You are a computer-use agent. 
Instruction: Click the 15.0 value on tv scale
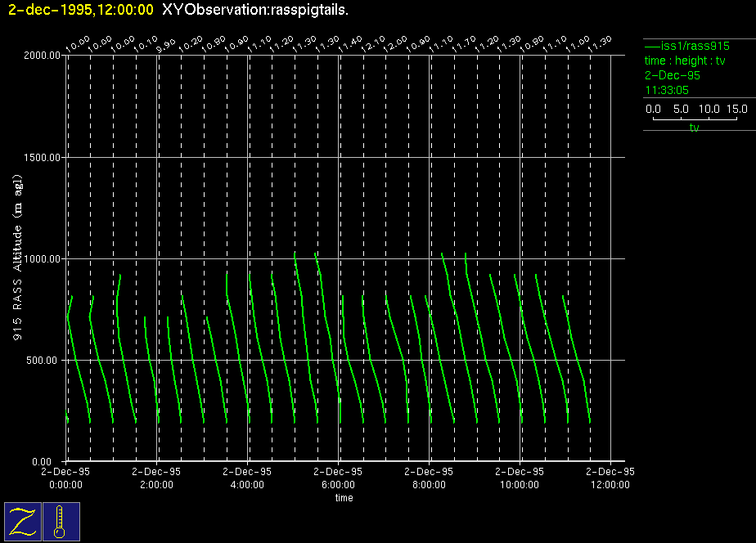point(738,109)
